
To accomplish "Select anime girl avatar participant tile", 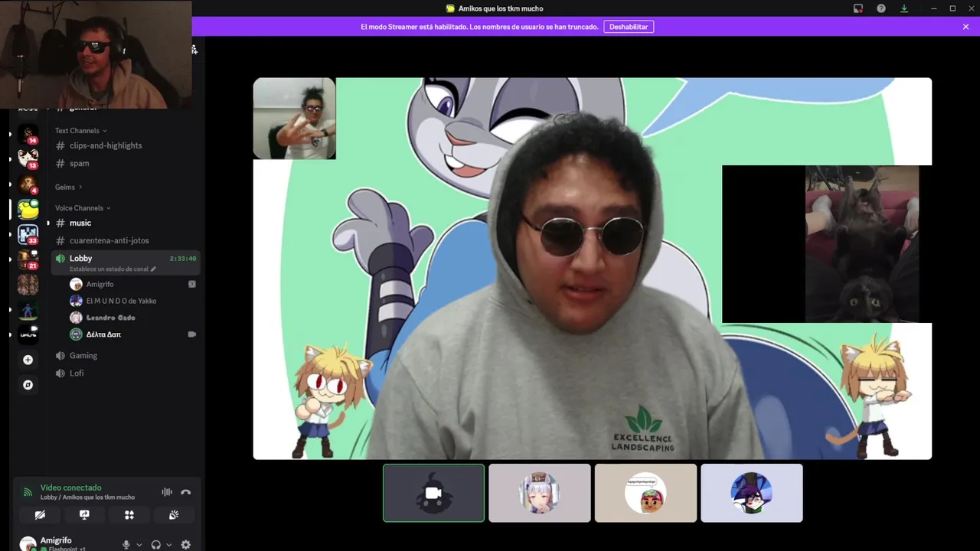I will (540, 493).
